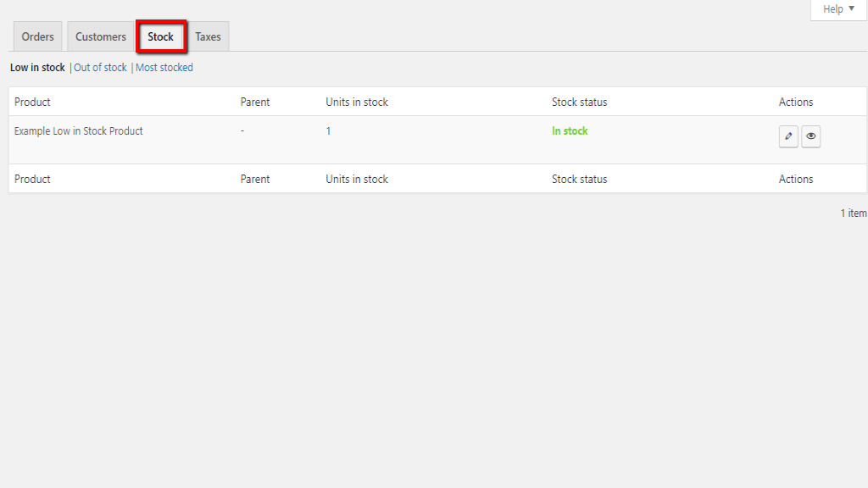This screenshot has height=488, width=868.
Task: Click the top Product column header
Action: (x=32, y=103)
